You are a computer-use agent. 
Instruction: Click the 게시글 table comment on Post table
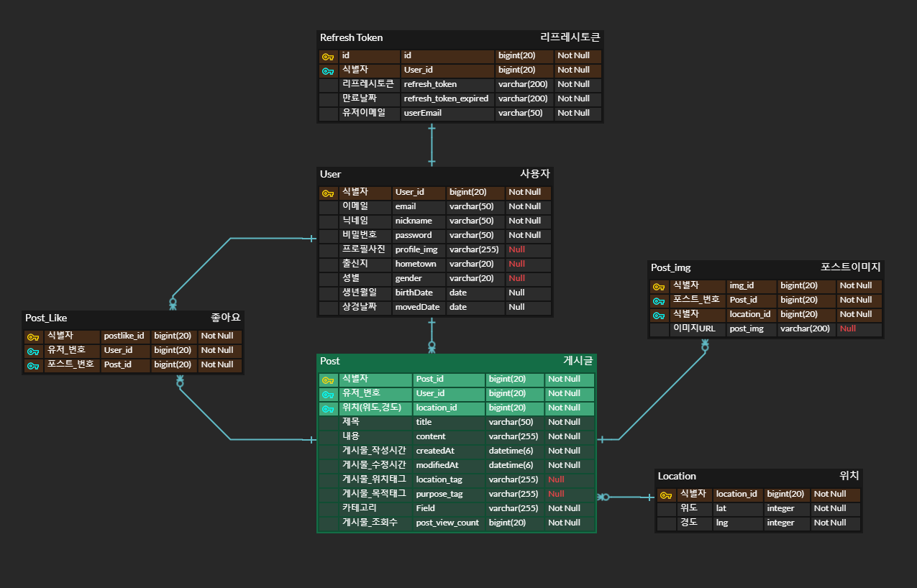point(578,361)
